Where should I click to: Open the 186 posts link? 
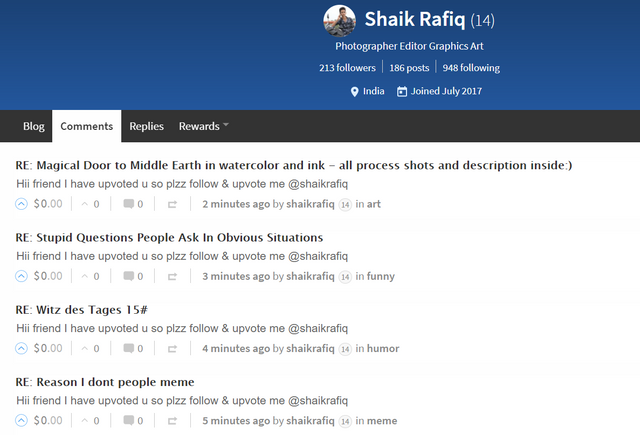(410, 68)
